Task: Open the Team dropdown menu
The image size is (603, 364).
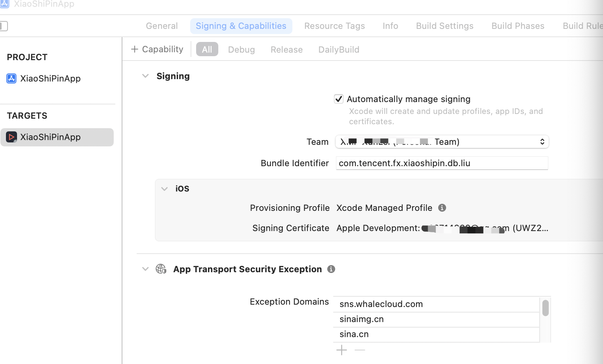Action: 442,142
